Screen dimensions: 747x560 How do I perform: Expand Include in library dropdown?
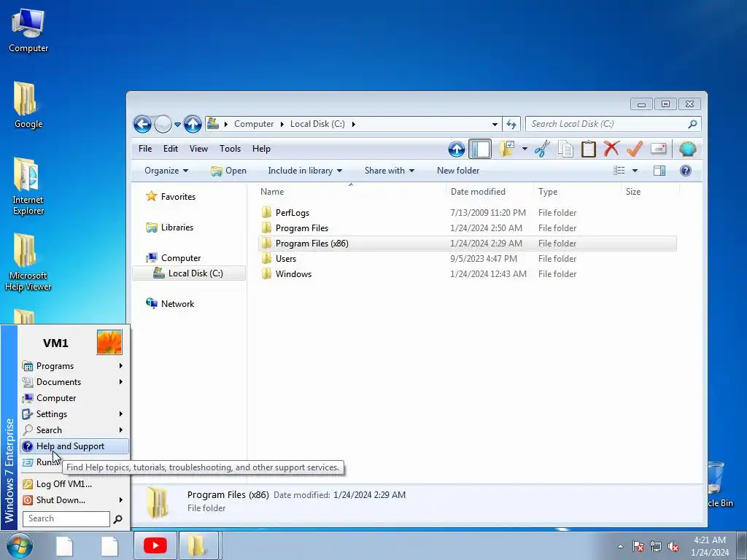tap(305, 171)
